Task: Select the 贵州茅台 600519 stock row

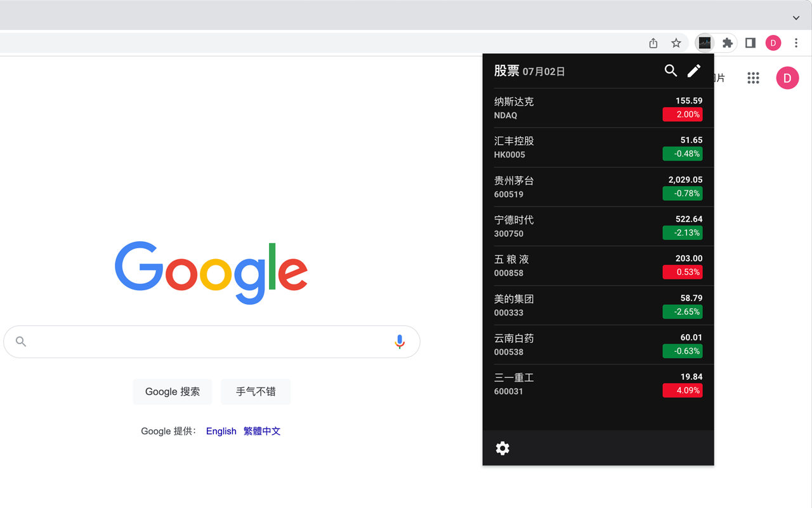Action: pyautogui.click(x=598, y=187)
